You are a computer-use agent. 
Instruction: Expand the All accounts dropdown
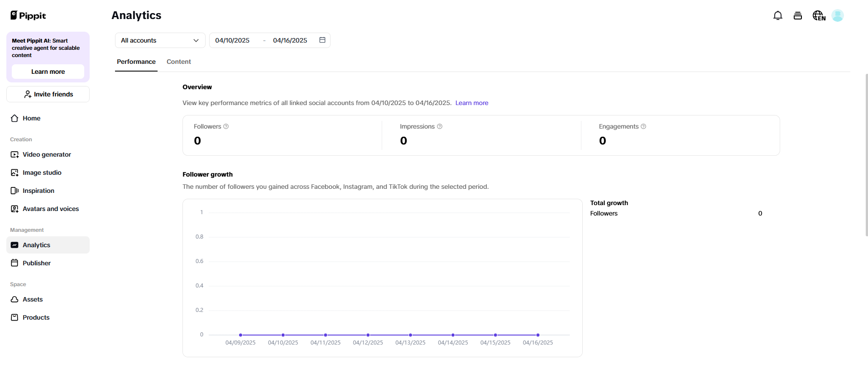(x=160, y=40)
